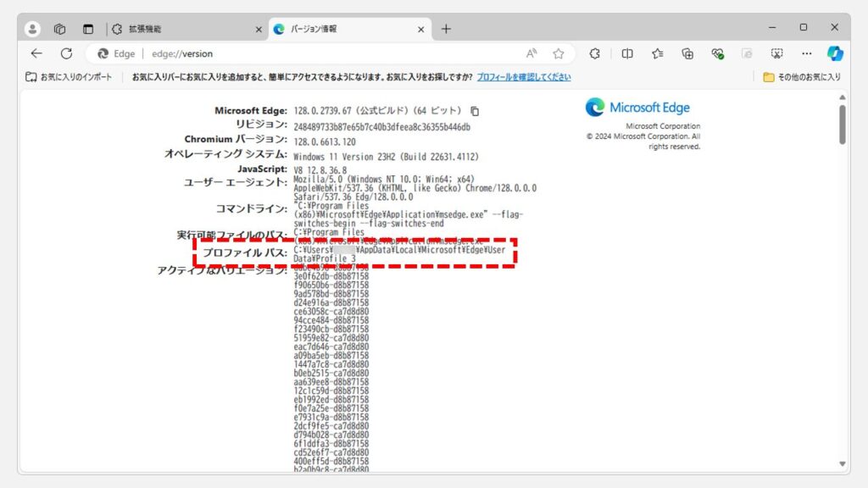This screenshot has width=868, height=488.
Task: Open プロフィールを確認してください link
Action: (x=524, y=77)
